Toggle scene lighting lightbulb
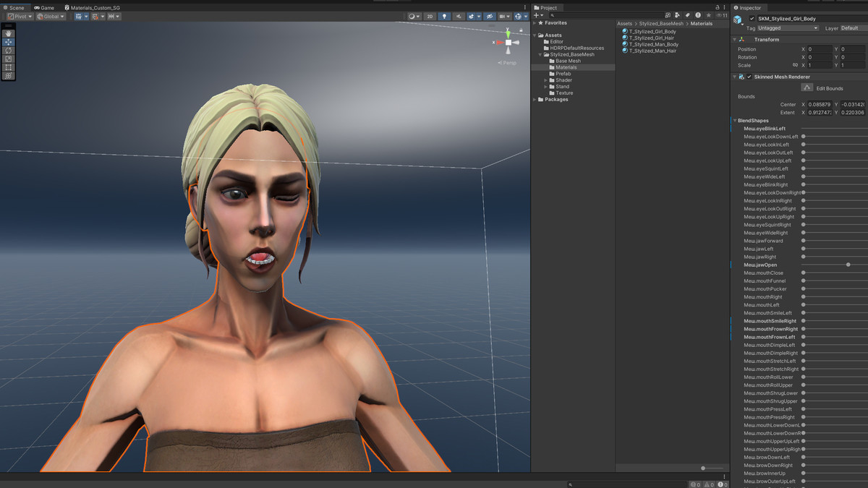This screenshot has width=868, height=488. [444, 16]
